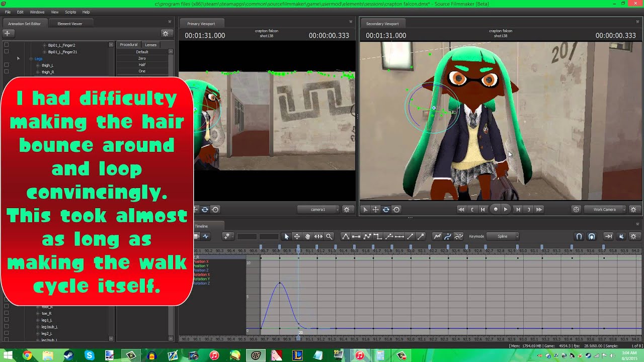
Task: Tick the checkbox beside Bip01_L_Finger21
Action: click(x=6, y=52)
